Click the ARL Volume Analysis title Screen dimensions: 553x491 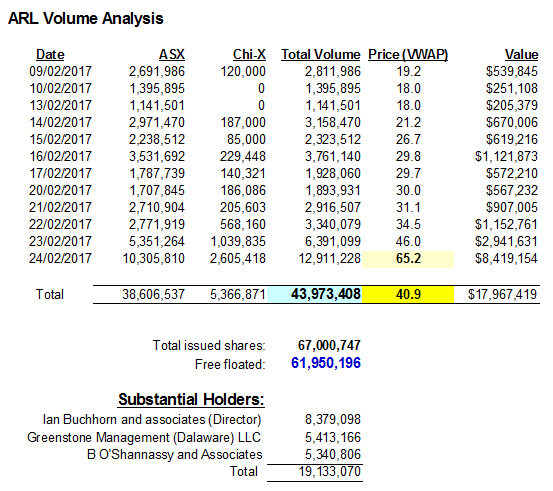coord(86,18)
